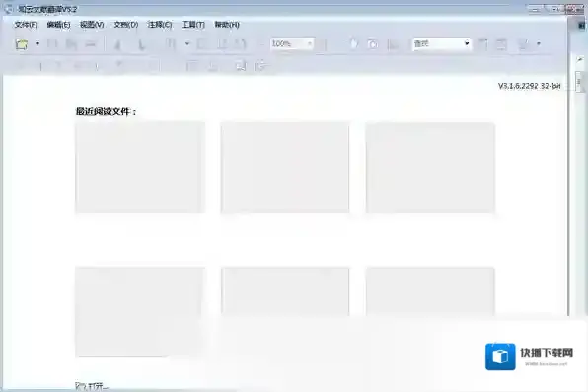Open the 视图(V) menu
The height and width of the screenshot is (392, 588).
tap(92, 25)
